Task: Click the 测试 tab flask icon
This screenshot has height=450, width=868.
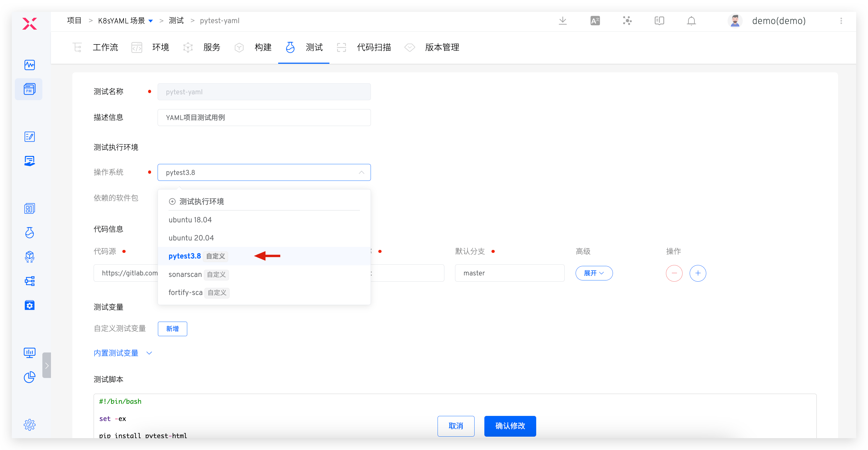Action: click(x=290, y=47)
